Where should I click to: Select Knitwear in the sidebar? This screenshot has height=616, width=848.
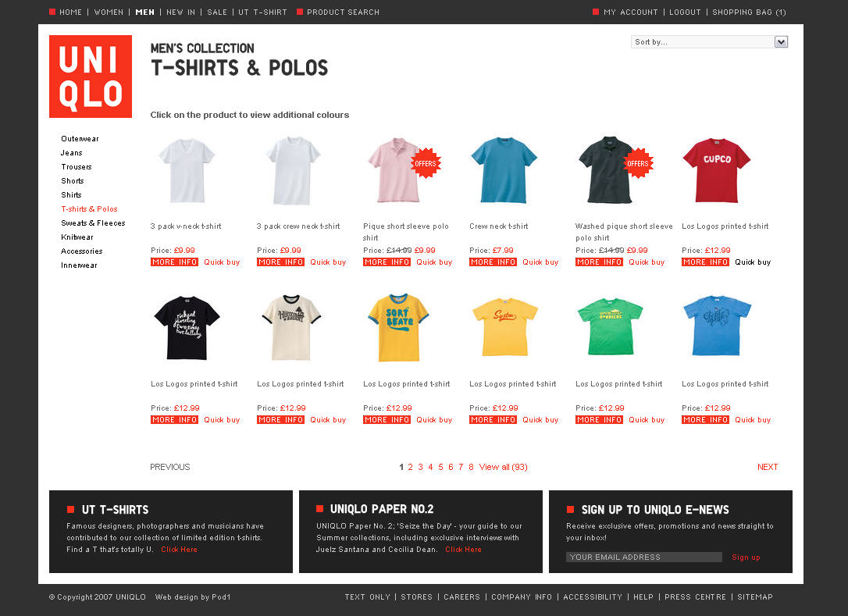(x=77, y=237)
